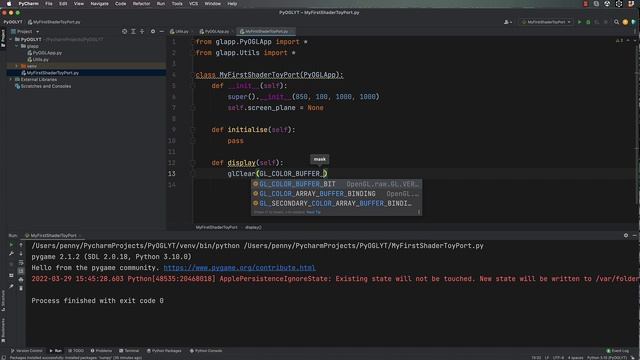Select Scratches and Consoles node
Viewport: 640px width, 360px height.
coord(43,86)
